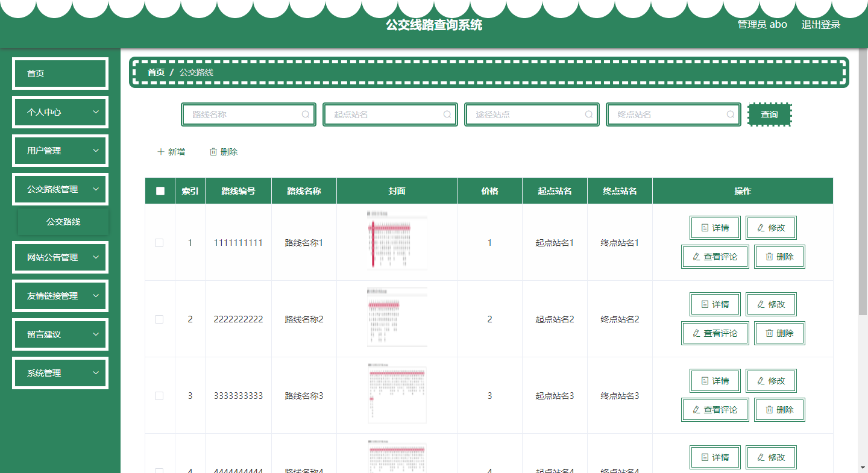Focus the 路线名称 search input
The height and width of the screenshot is (473, 868).
click(248, 114)
